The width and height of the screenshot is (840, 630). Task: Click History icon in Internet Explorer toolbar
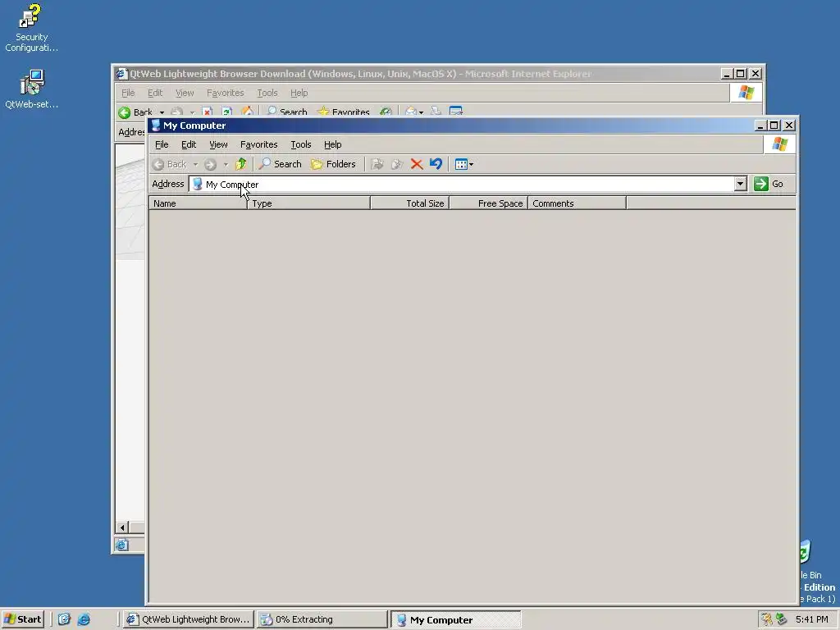[386, 112]
